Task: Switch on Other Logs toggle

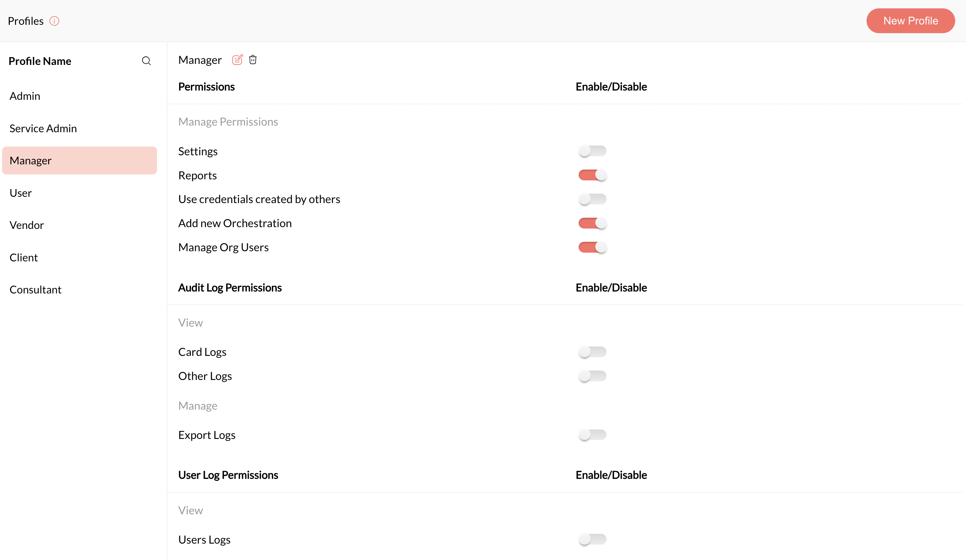Action: [x=592, y=376]
